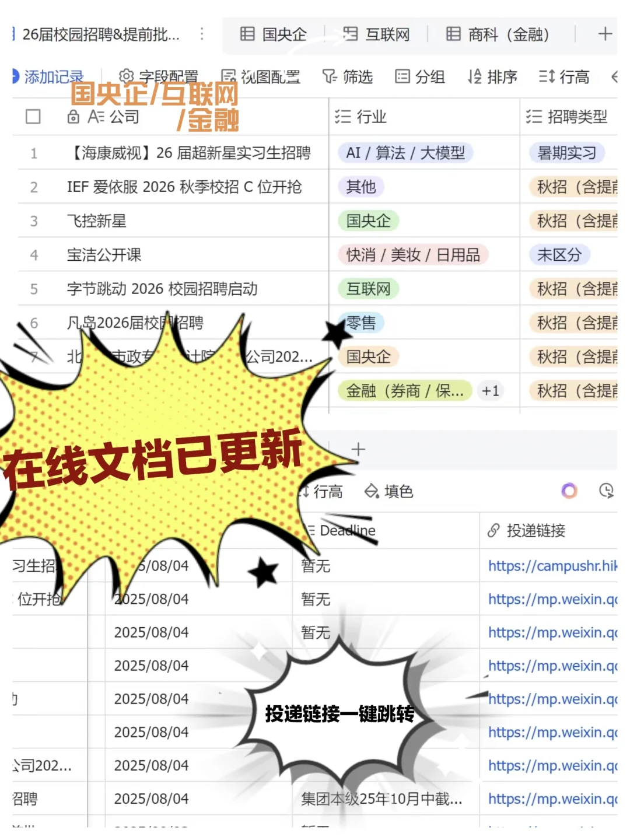Add a new table with plus icon
Viewport: 630px width, 840px height.
coord(605,34)
